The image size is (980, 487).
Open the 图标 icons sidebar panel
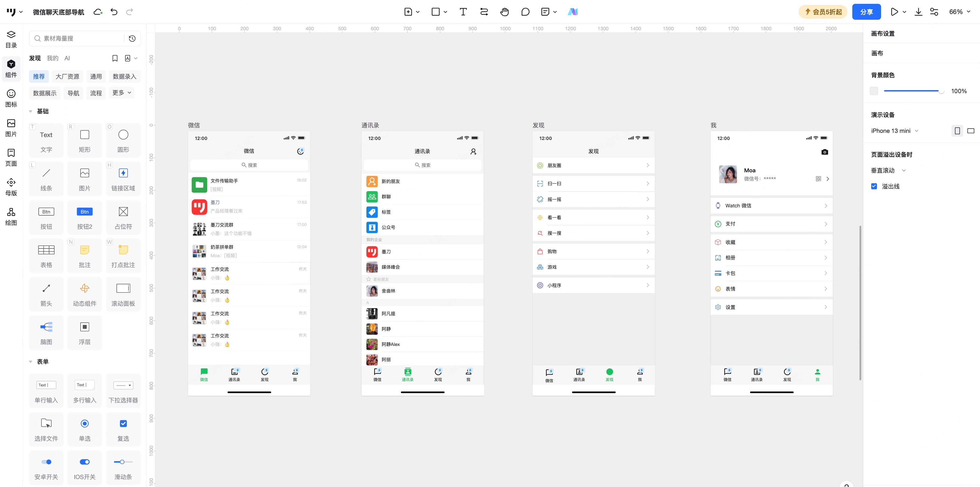coord(11,98)
